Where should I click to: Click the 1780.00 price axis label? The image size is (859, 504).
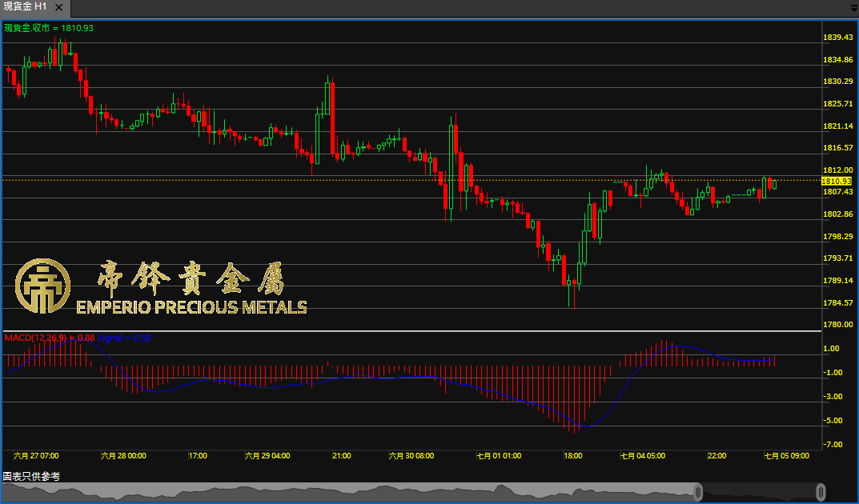tap(837, 325)
